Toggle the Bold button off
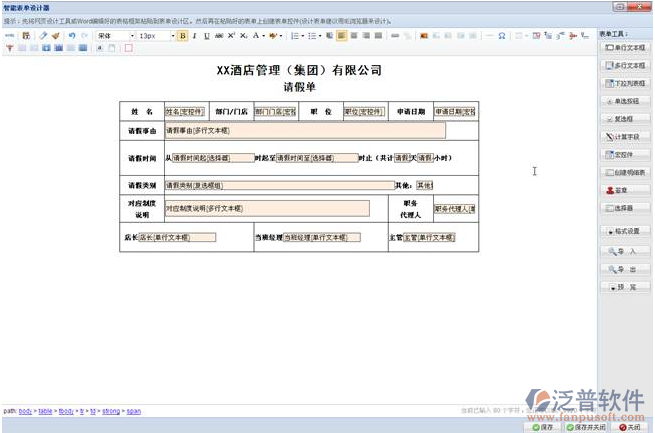The height and width of the screenshot is (433, 655). (x=182, y=36)
